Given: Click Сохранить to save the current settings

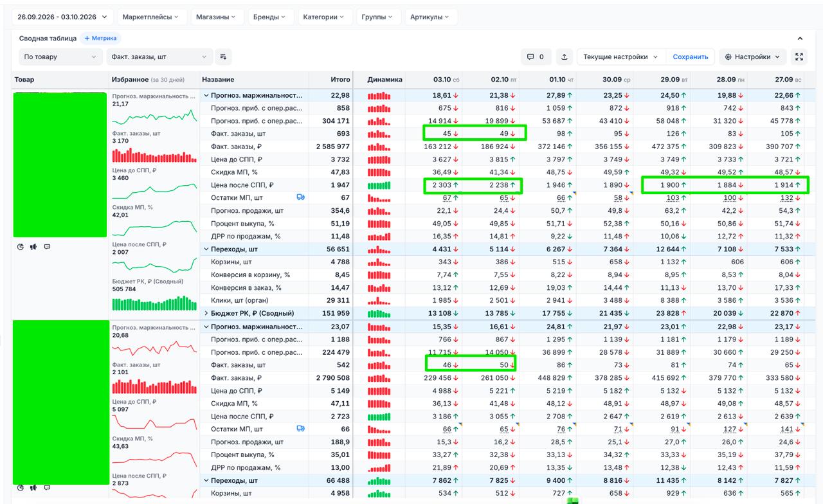Looking at the screenshot, I should pos(691,57).
